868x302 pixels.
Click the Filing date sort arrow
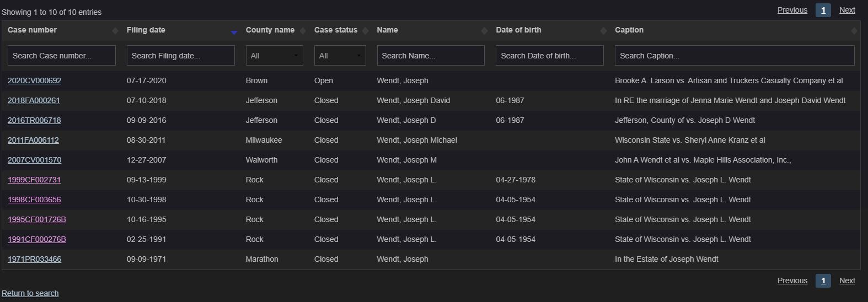pos(234,33)
